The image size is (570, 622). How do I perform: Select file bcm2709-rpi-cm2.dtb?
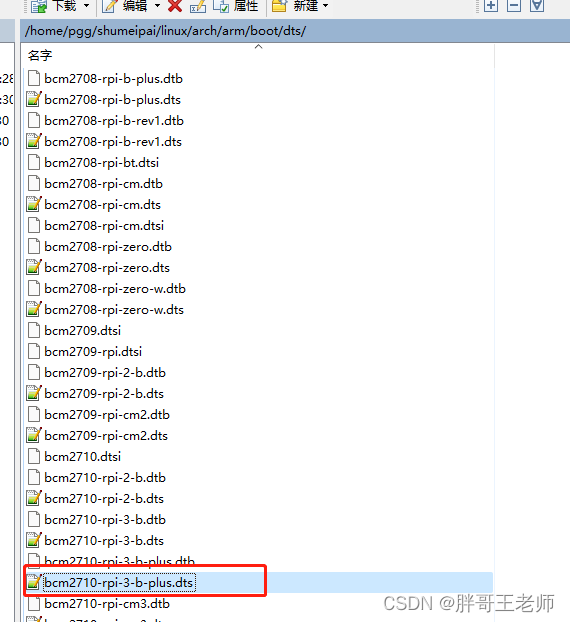point(98,415)
